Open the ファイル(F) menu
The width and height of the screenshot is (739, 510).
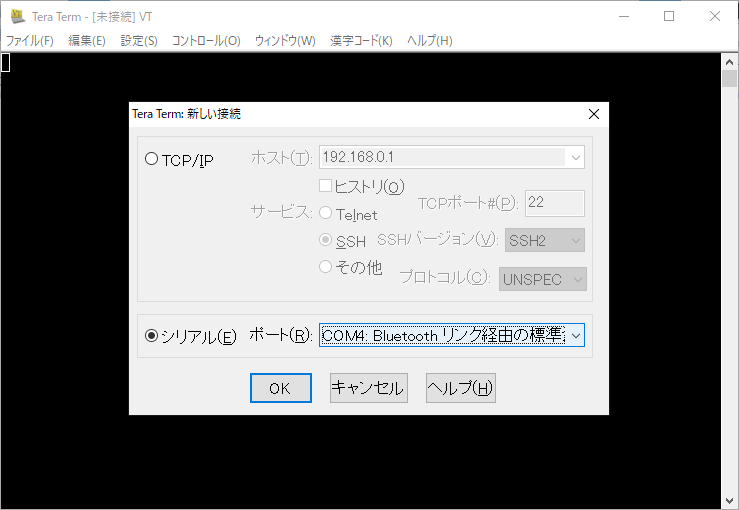click(30, 41)
